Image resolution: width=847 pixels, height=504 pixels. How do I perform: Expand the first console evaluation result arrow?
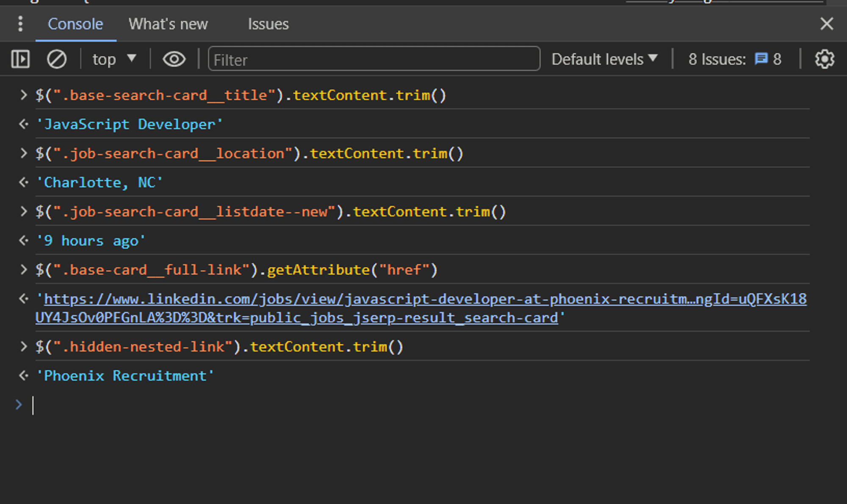click(x=23, y=95)
